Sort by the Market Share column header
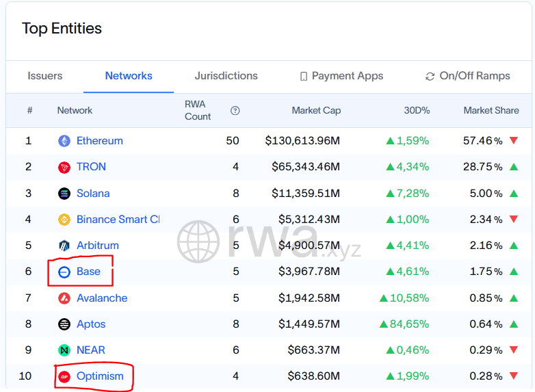535x392 pixels. point(491,111)
